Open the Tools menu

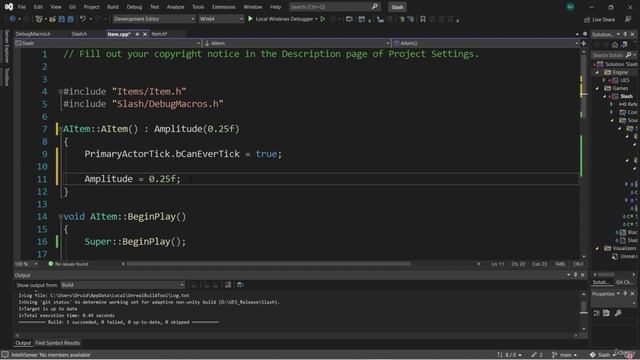198,7
